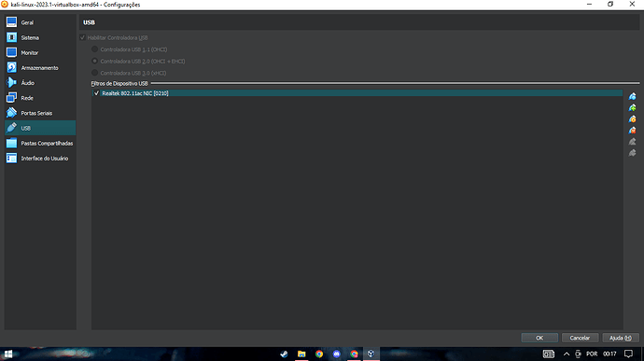Open help with the Ajuda button

pos(620,338)
